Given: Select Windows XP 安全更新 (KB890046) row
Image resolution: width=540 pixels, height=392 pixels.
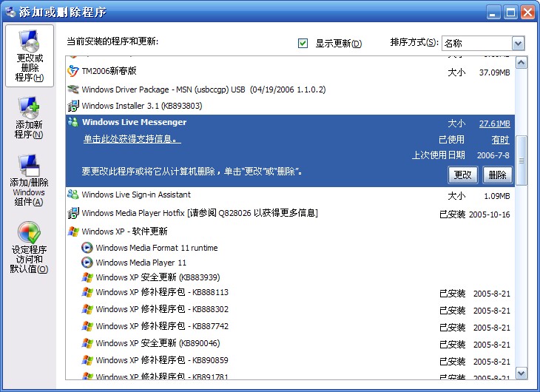Looking at the screenshot, I should [x=290, y=343].
